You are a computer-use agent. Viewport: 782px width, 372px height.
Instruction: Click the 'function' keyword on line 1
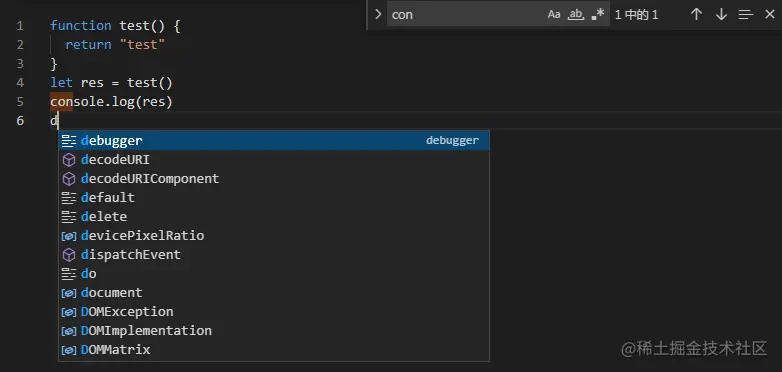pyautogui.click(x=81, y=25)
